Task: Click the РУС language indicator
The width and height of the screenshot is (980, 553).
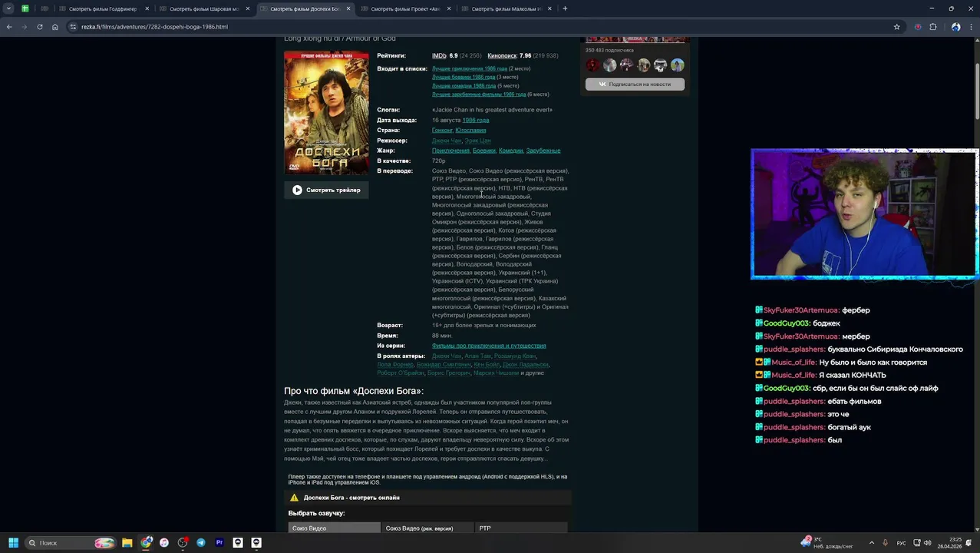Action: (x=902, y=543)
